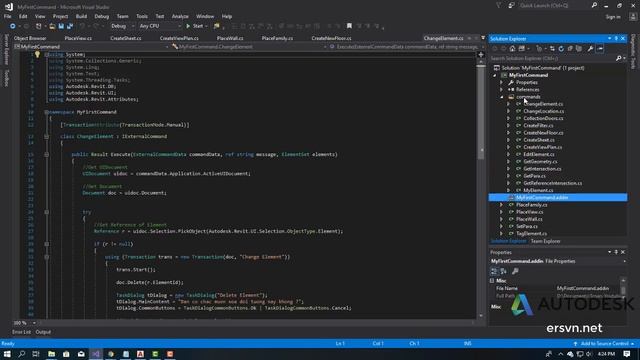The image size is (640, 360).
Task: Expand the References node in Solution Explorer
Action: [x=502, y=90]
